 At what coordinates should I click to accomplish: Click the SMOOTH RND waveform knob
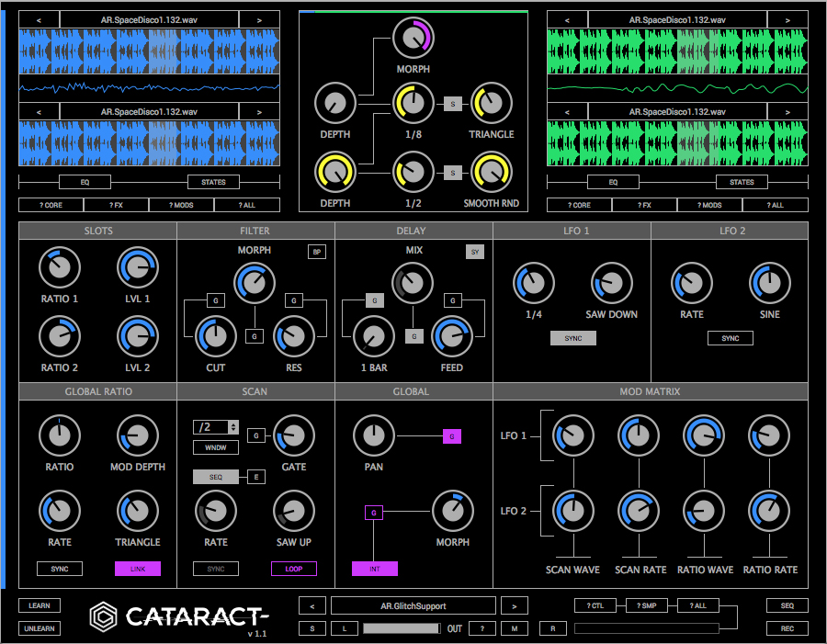click(x=491, y=172)
